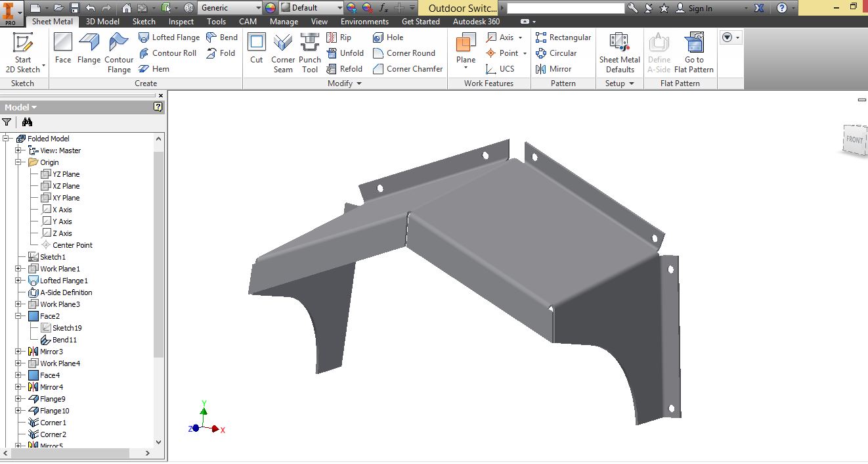Image resolution: width=868 pixels, height=464 pixels.
Task: Click the Sign In button
Action: point(695,8)
